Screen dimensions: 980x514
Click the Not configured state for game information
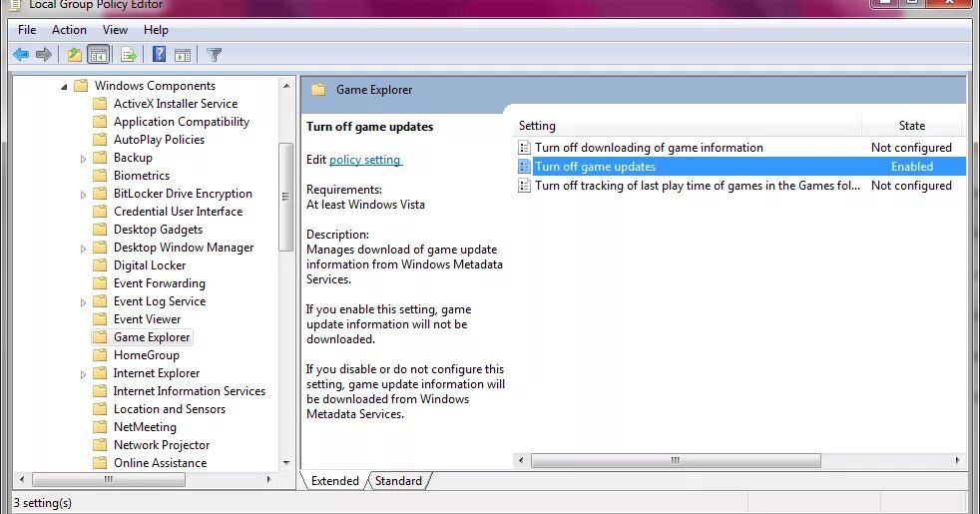point(911,148)
